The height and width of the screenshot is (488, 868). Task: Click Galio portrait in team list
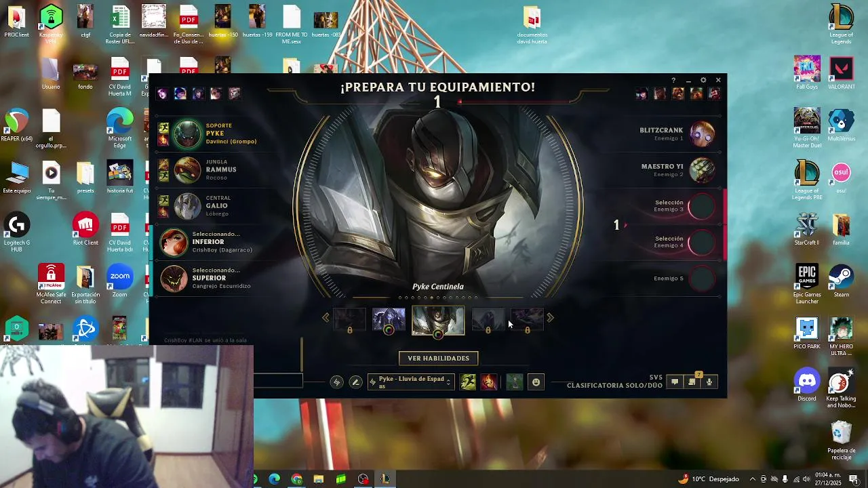coord(187,206)
